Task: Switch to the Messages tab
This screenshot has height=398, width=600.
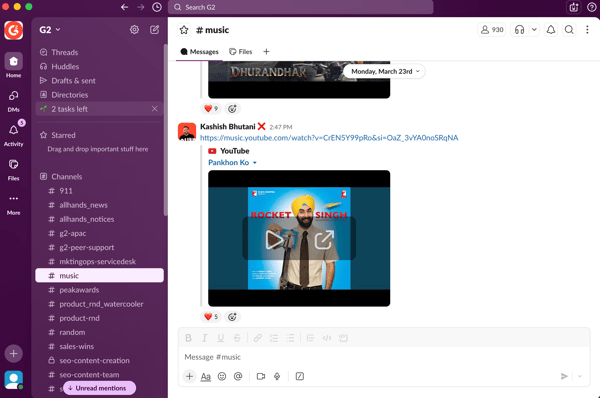Action: click(x=199, y=52)
